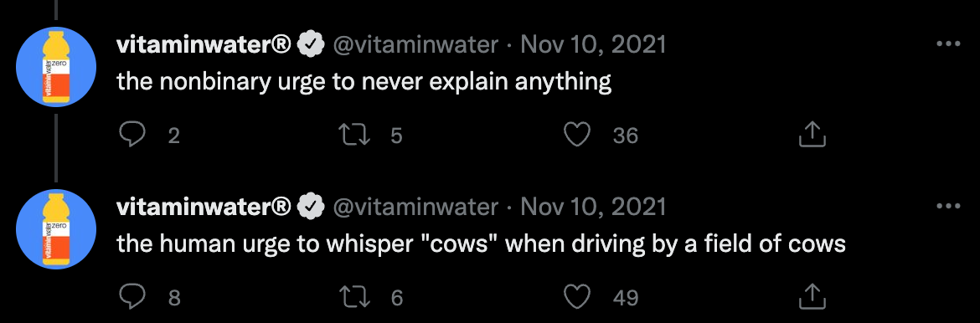980x323 pixels.
Task: Open more options on the cows tweet
Action: coord(948,206)
